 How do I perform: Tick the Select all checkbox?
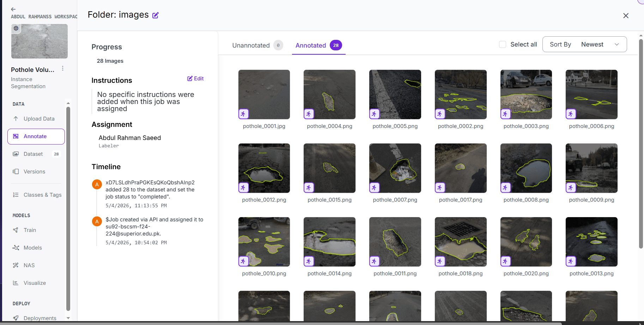(503, 44)
